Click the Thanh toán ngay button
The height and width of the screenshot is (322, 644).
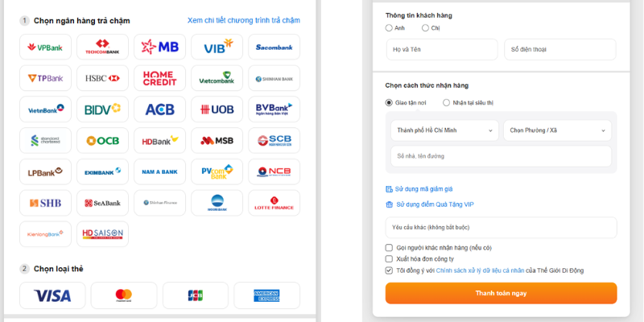[501, 293]
